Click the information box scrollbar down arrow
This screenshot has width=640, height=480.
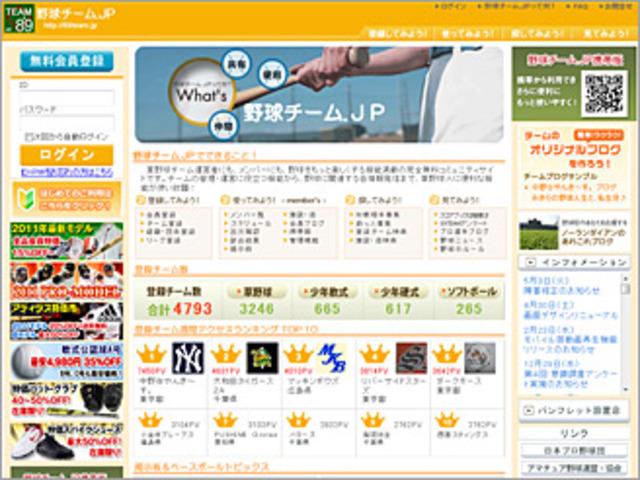625,390
